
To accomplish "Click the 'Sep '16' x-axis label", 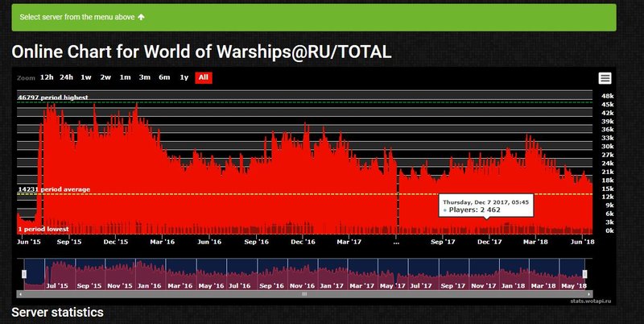I will coord(256,242).
